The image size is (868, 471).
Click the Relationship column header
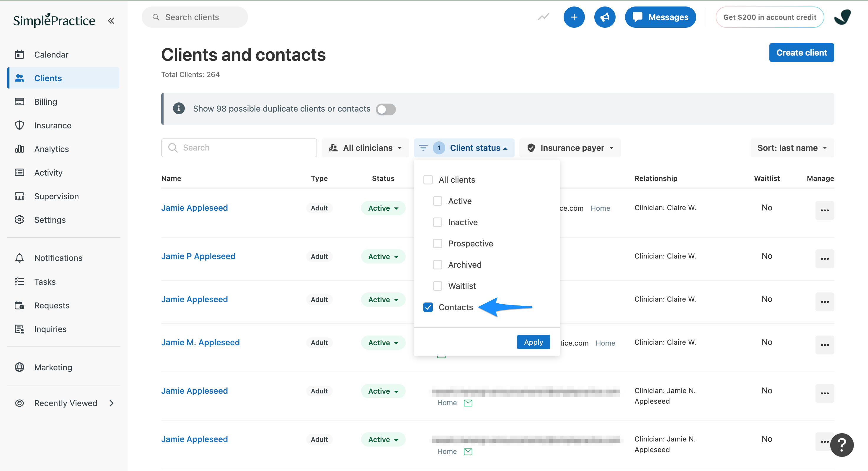pos(656,178)
